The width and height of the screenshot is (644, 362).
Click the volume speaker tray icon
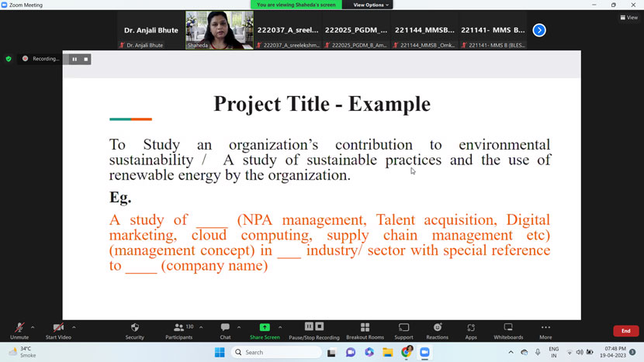(580, 352)
